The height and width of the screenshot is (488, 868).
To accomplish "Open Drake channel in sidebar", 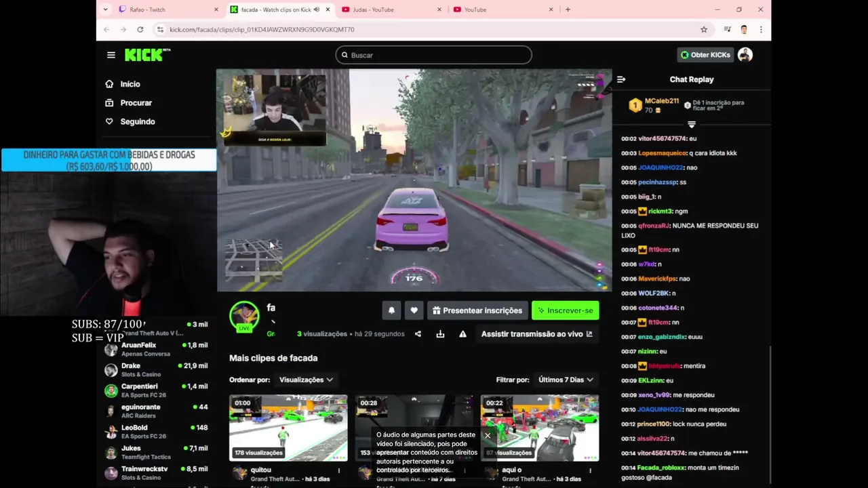I will [157, 370].
